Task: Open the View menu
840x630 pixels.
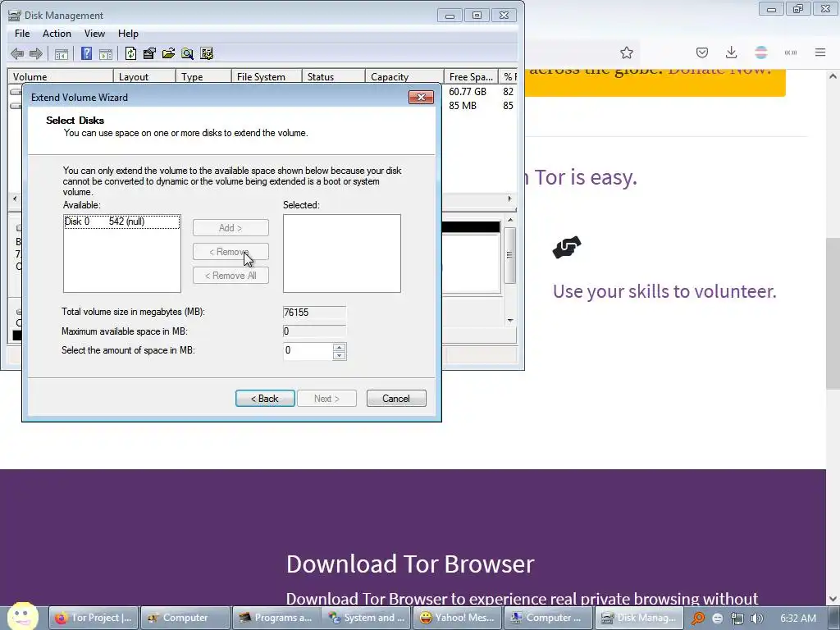Action: click(94, 33)
